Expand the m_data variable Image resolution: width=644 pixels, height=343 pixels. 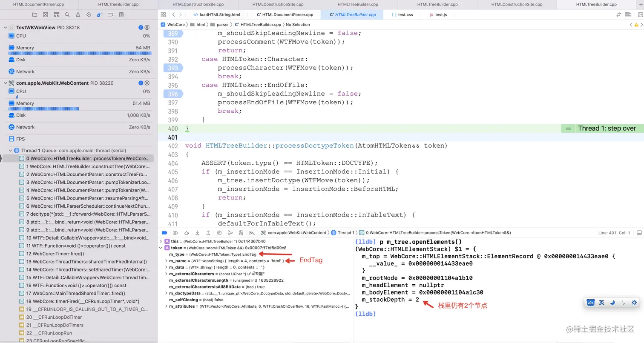point(166,267)
